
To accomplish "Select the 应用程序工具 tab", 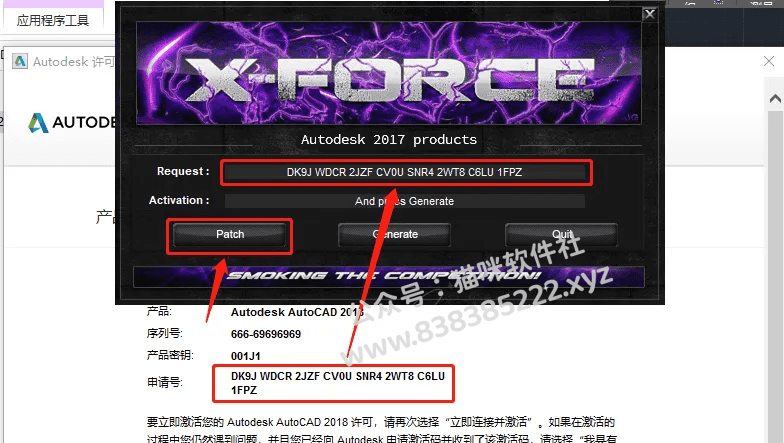I will tap(53, 20).
